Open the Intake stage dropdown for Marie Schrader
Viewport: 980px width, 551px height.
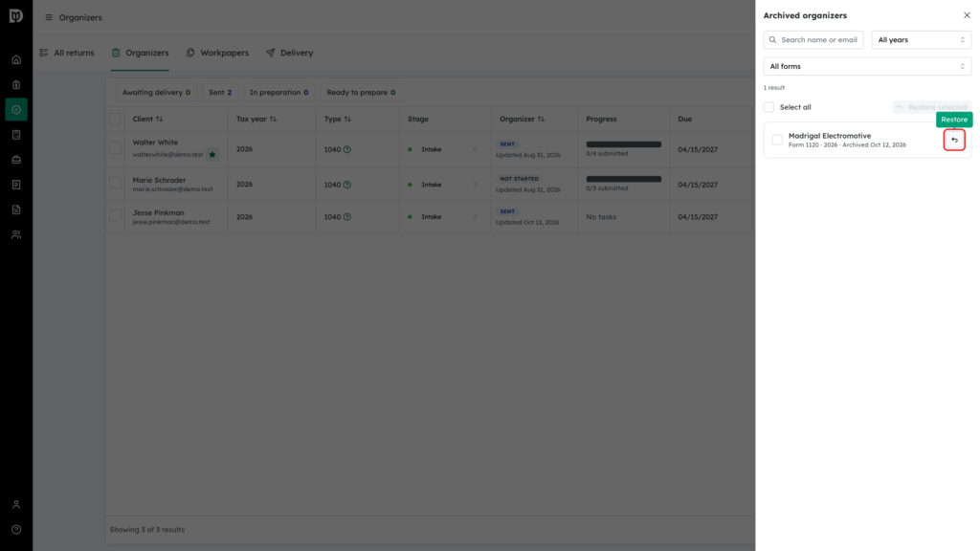click(x=443, y=185)
